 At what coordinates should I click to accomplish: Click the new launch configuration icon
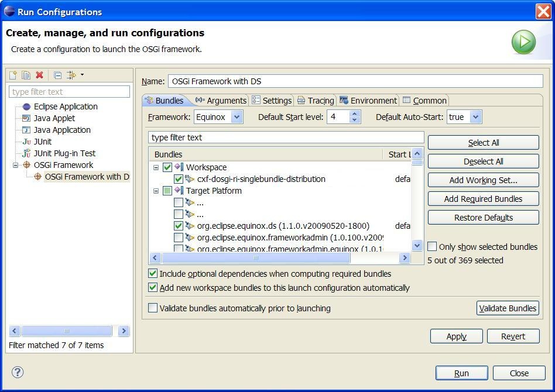tap(13, 75)
